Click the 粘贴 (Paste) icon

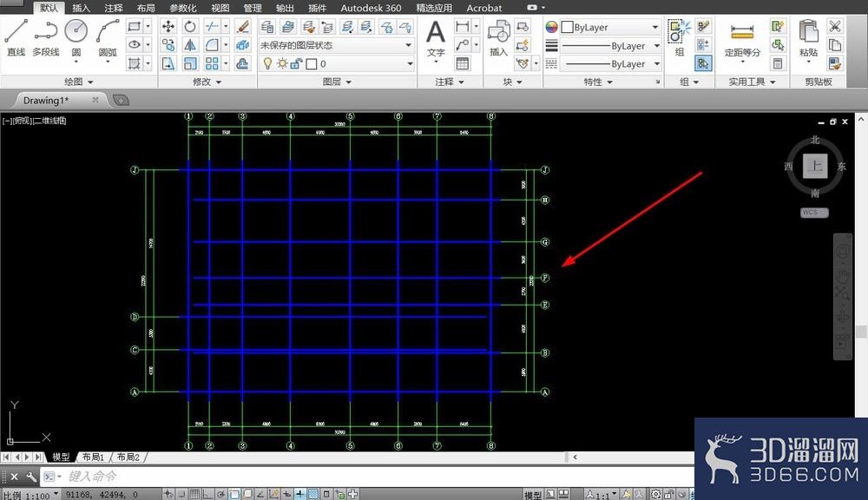[x=808, y=39]
